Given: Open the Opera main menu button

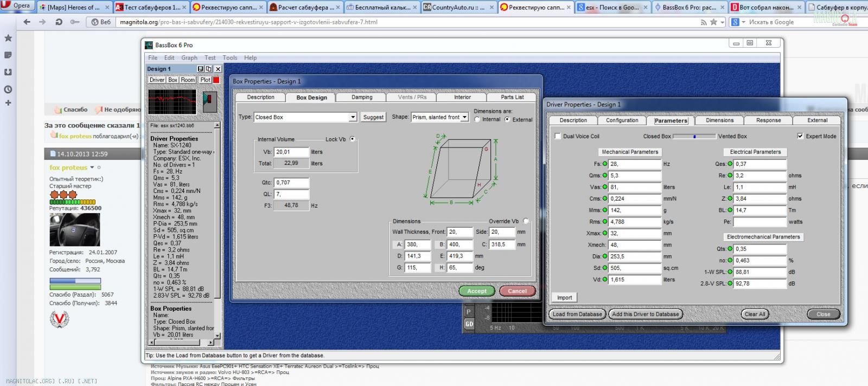Looking at the screenshot, I should click(17, 5).
